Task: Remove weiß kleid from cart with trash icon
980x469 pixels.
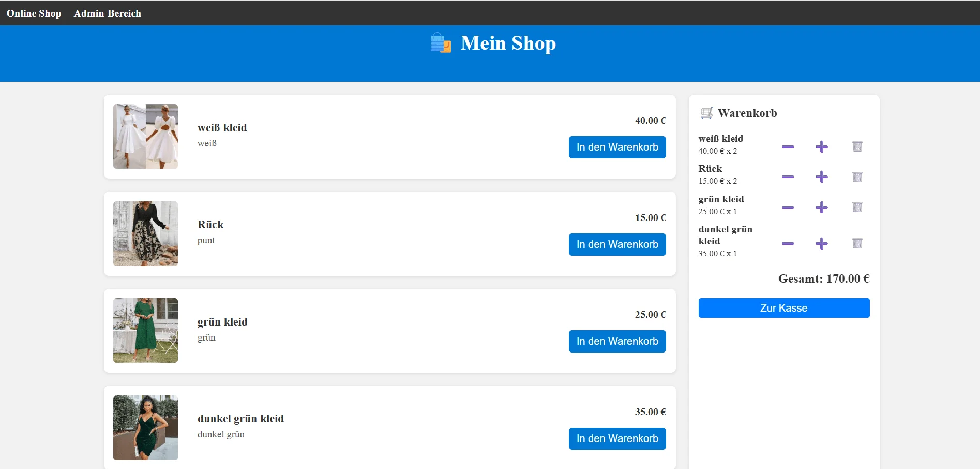Action: [857, 146]
